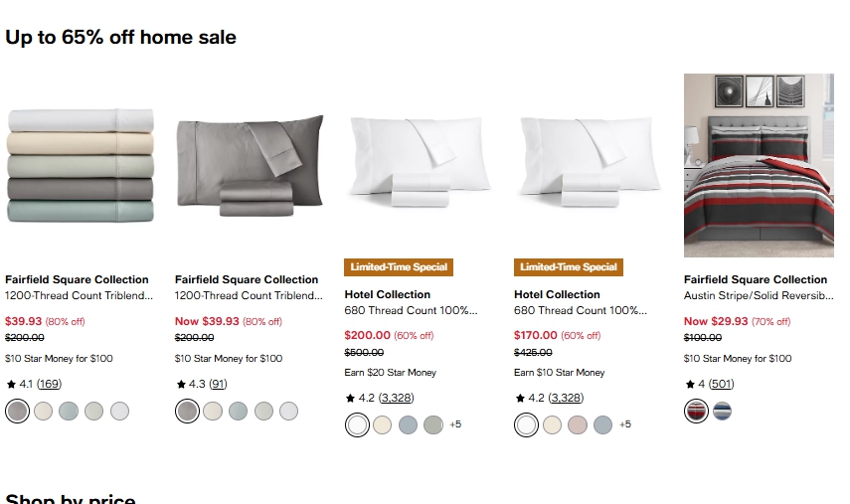Select white swatch on $200.00 Hotel Collection
This screenshot has width=850, height=504.
click(x=357, y=424)
